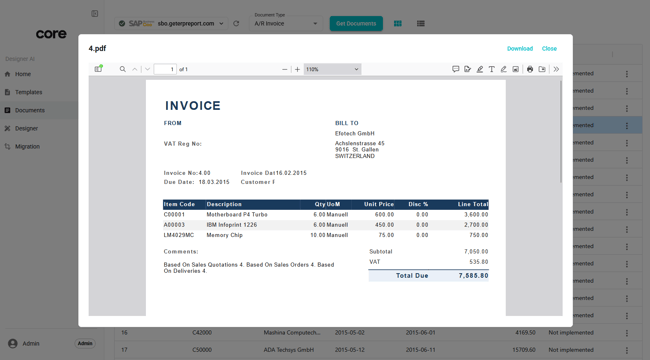This screenshot has width=650, height=360.
Task: Go to the next PDF page
Action: coord(148,69)
